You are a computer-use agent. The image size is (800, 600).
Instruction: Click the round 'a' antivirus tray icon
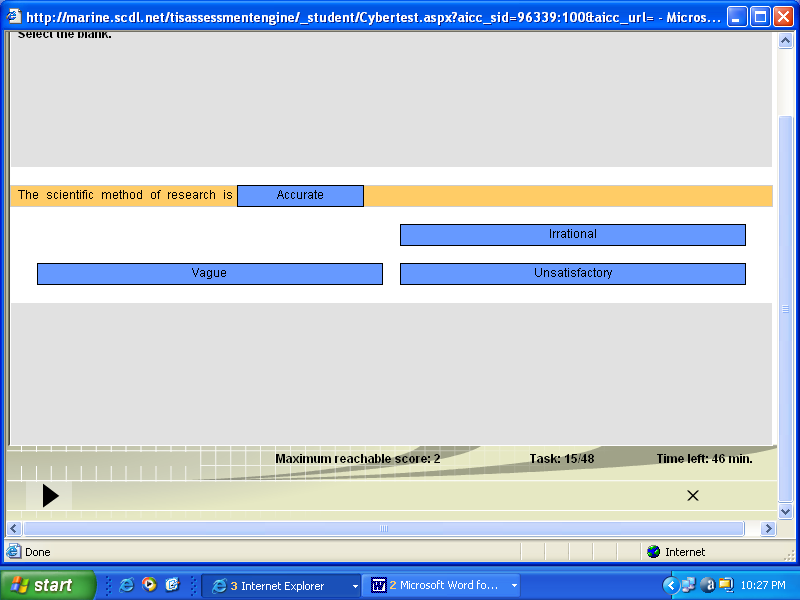click(708, 585)
